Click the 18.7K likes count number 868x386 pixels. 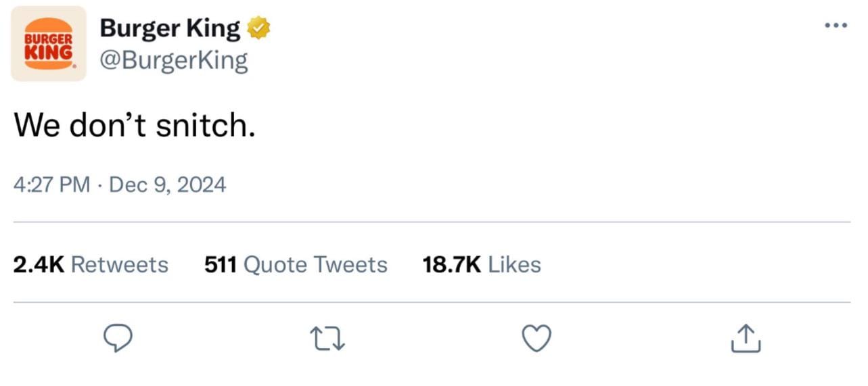[452, 264]
